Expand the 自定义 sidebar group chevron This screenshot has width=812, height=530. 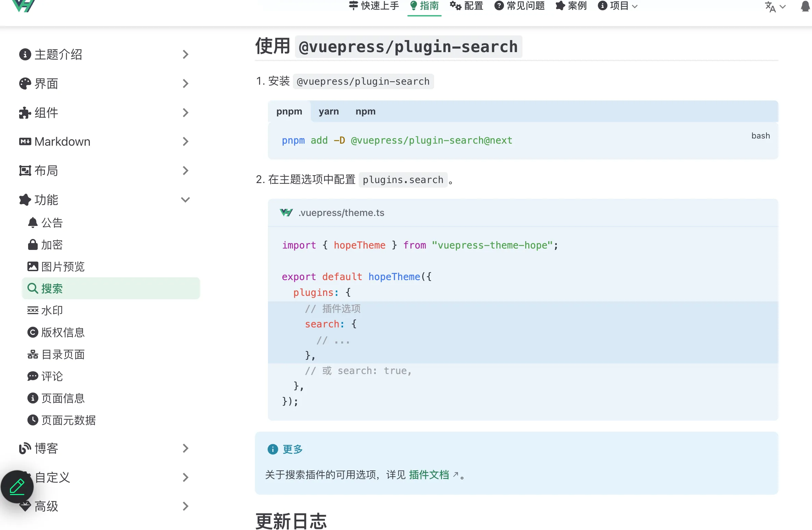185,477
